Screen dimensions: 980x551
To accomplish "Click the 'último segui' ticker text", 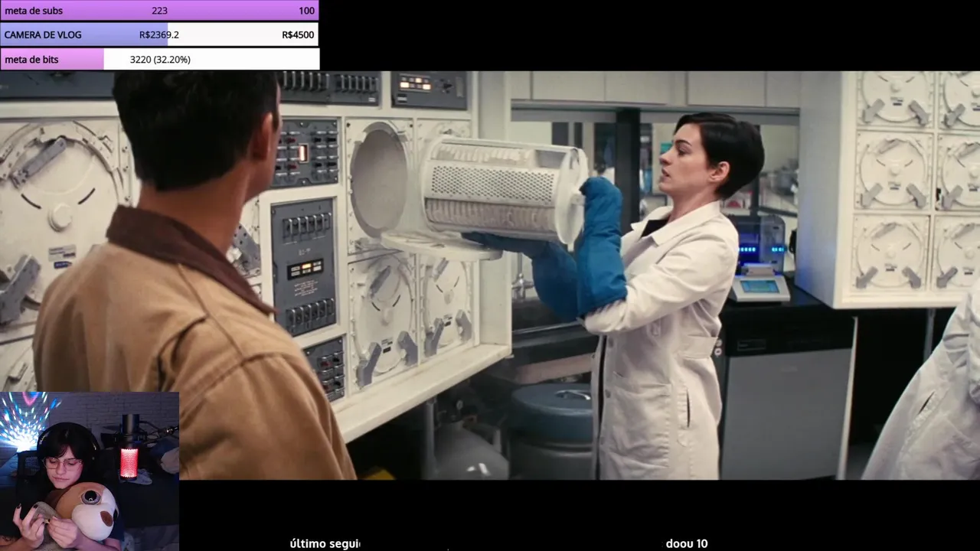I will 325,543.
